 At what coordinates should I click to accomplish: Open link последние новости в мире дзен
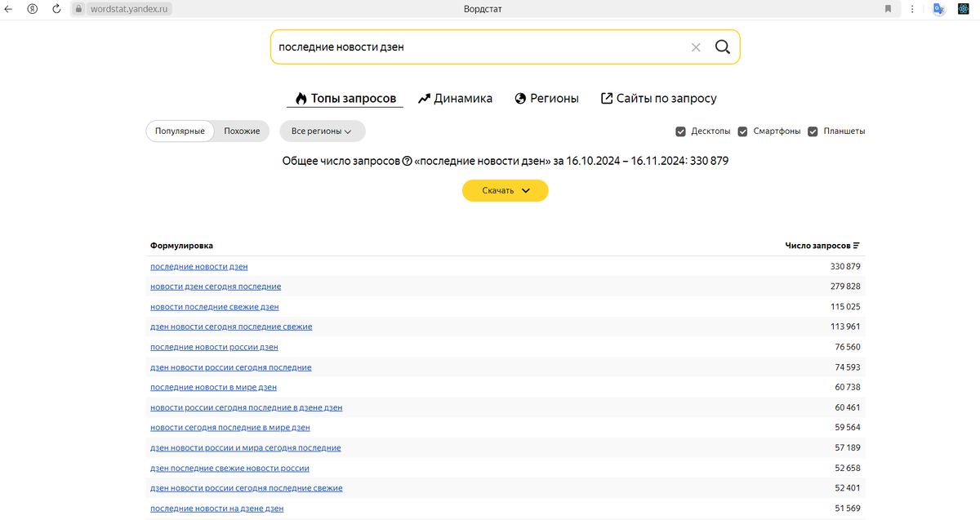click(x=213, y=387)
